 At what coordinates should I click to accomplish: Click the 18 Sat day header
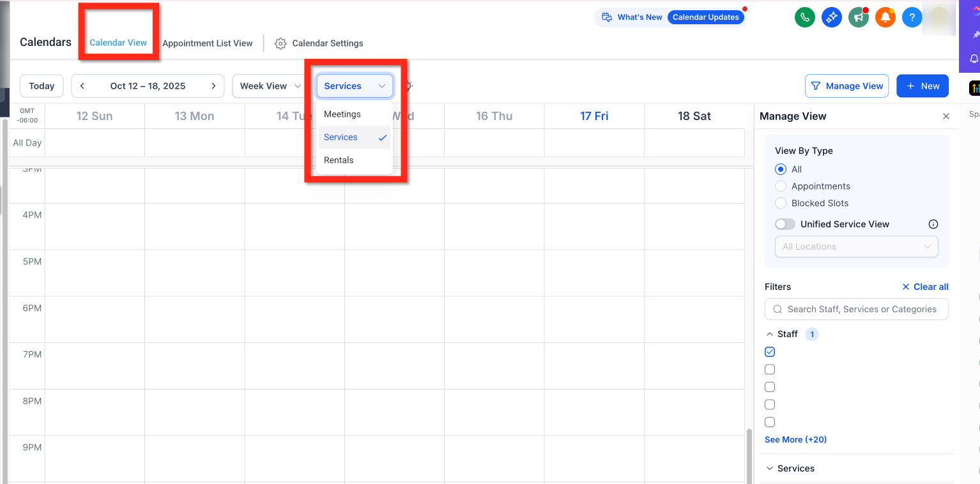(694, 116)
